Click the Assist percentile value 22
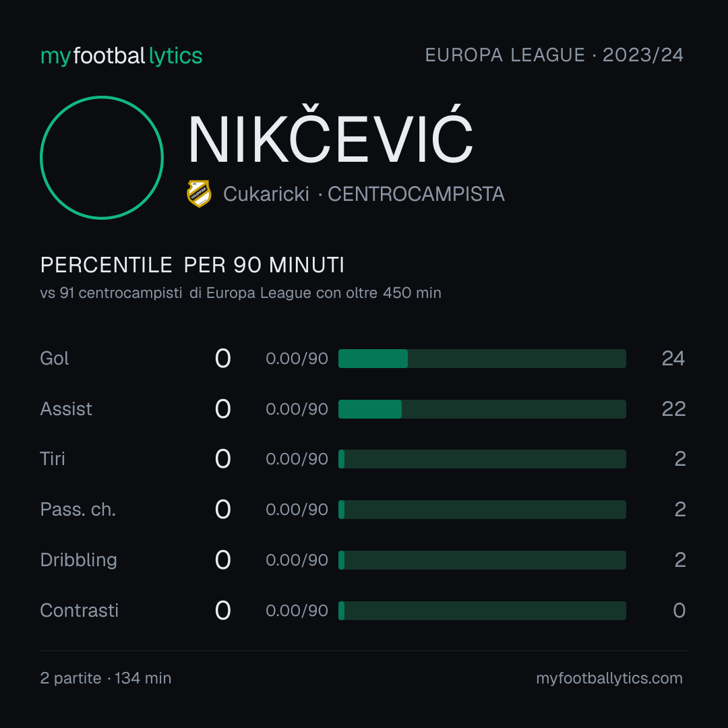Viewport: 728px width, 728px height. (673, 409)
